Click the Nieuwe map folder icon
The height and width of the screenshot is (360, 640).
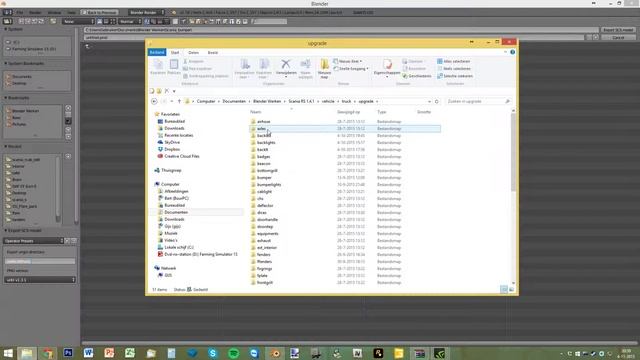click(x=324, y=64)
